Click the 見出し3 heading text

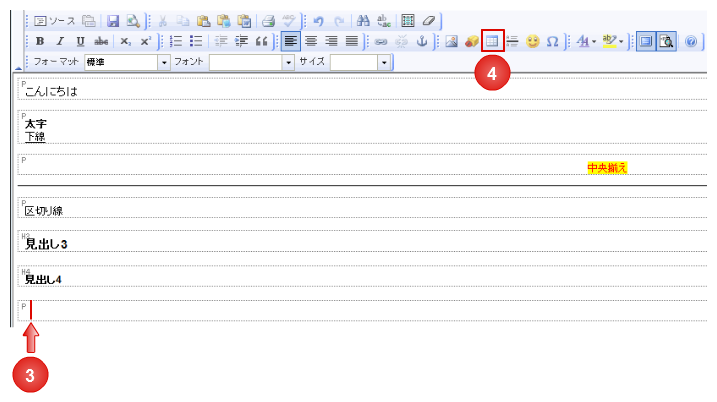[46, 244]
